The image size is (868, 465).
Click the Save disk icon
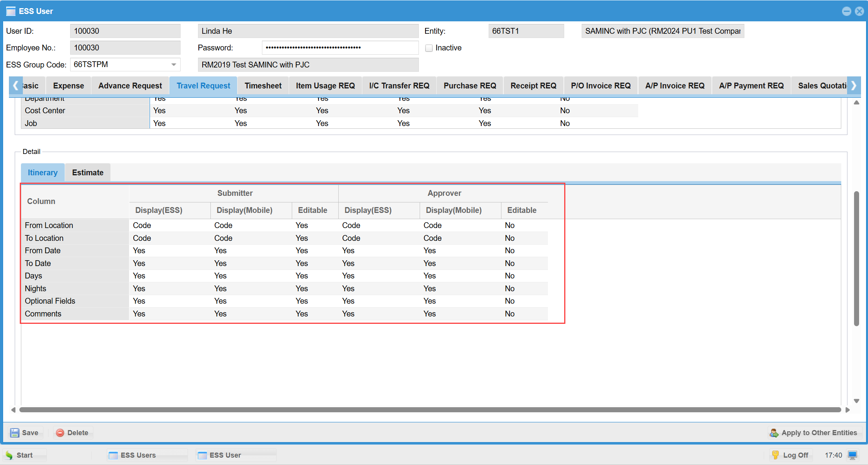[x=15, y=433]
